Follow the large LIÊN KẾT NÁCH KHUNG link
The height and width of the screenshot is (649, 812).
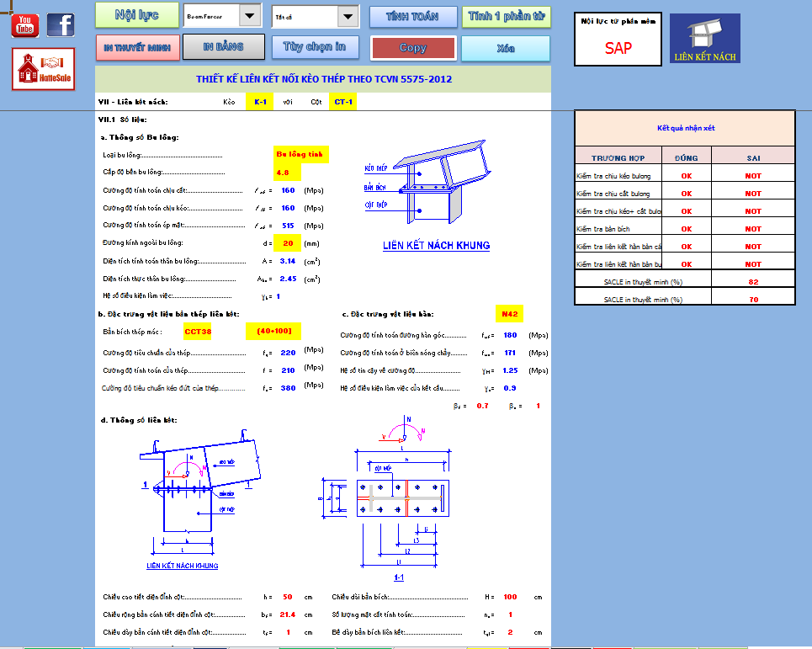coord(436,246)
